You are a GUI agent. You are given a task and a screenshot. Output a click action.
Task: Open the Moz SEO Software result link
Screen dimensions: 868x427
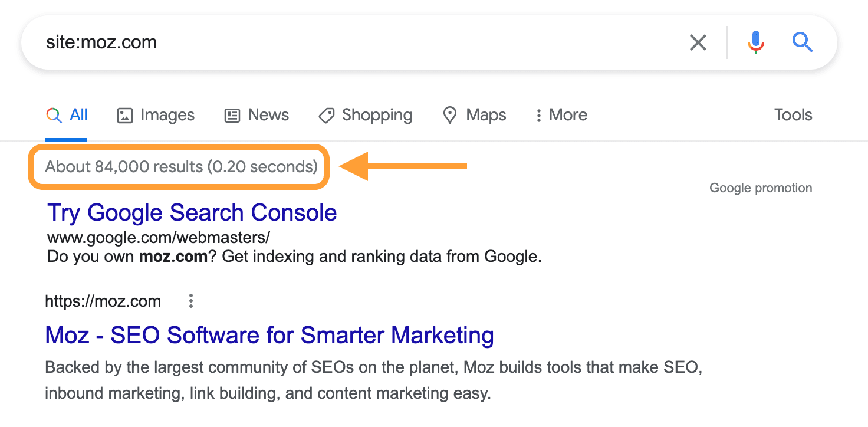pos(269,335)
